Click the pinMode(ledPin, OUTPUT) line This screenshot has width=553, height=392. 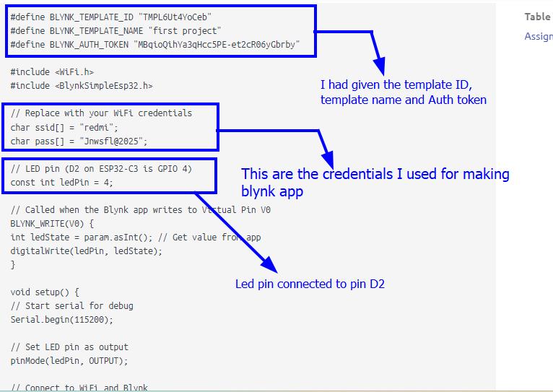(x=69, y=361)
